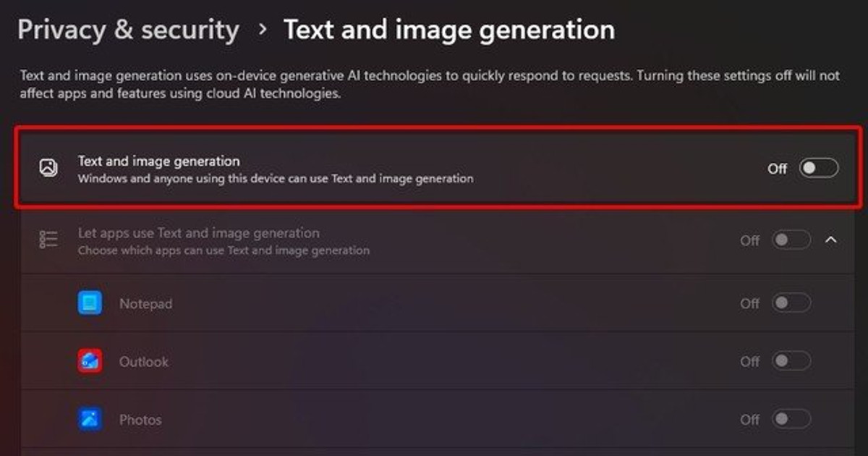
Task: Select the Photos label in the app list
Action: click(140, 419)
